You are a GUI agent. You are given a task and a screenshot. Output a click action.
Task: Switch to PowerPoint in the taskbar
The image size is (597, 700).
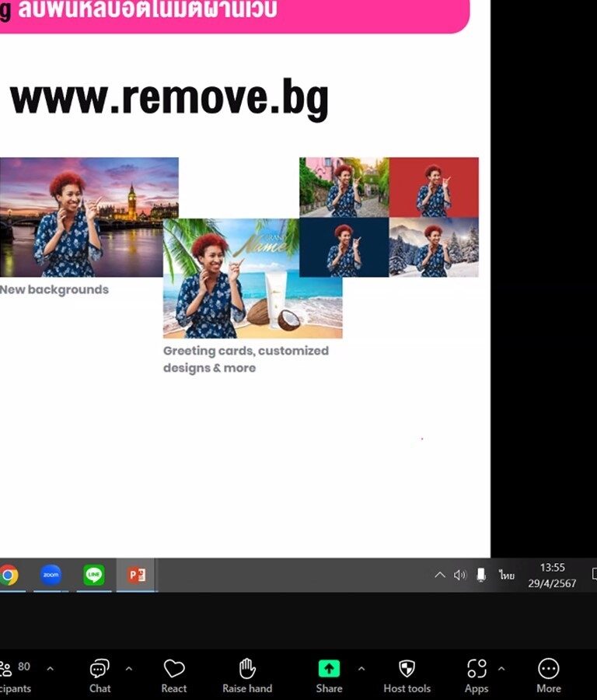137,575
